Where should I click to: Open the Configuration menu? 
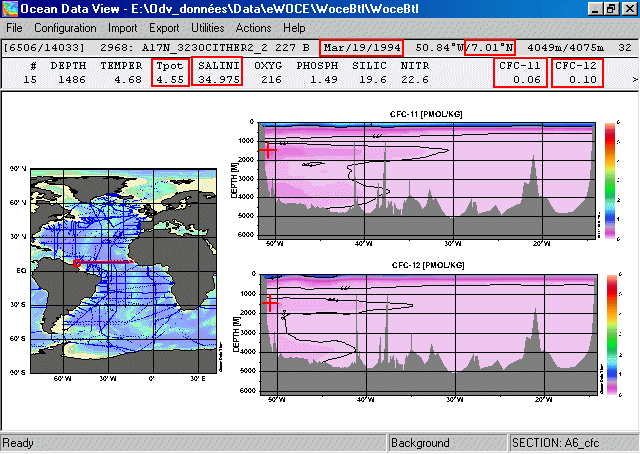click(x=65, y=28)
